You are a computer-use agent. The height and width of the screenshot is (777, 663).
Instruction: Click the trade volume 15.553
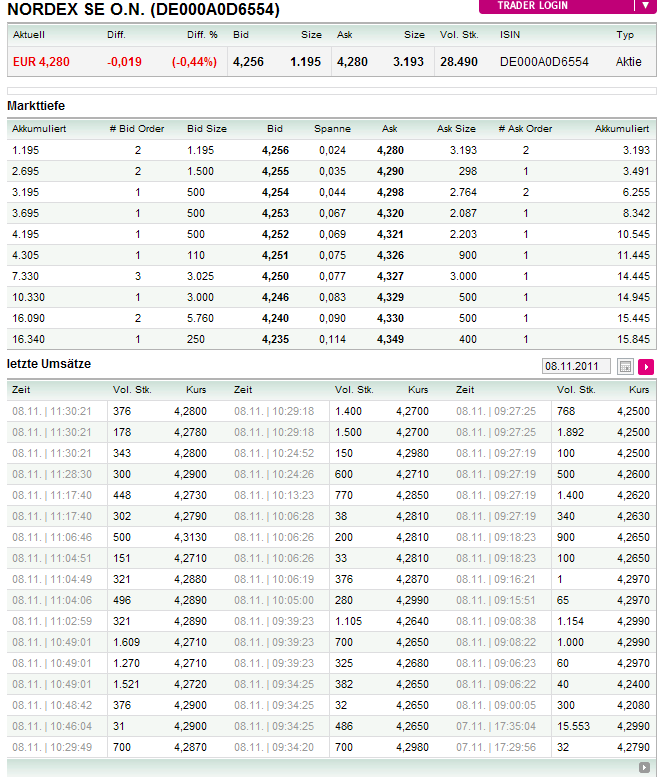tap(573, 726)
